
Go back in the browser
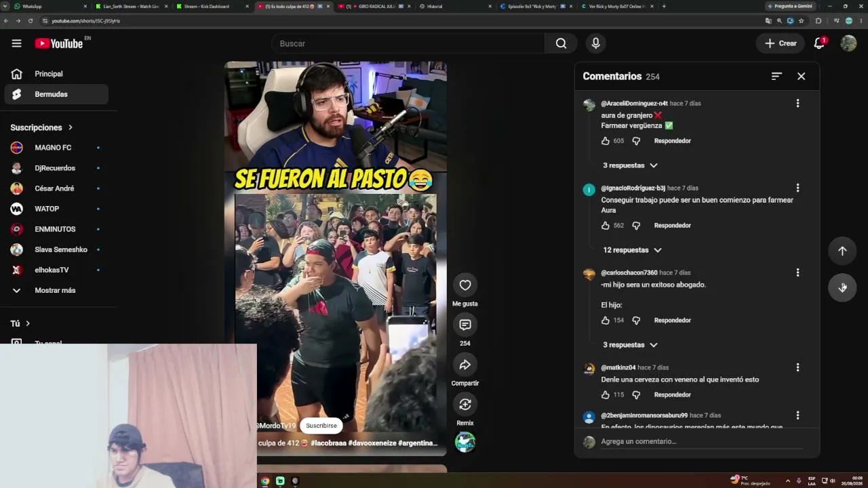click(x=6, y=21)
